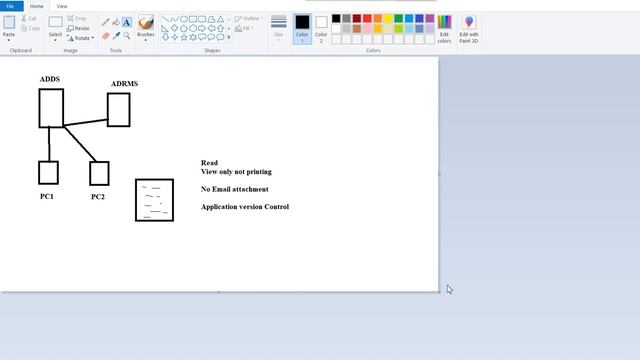Choose the Polygon shape

pyautogui.click(x=211, y=19)
